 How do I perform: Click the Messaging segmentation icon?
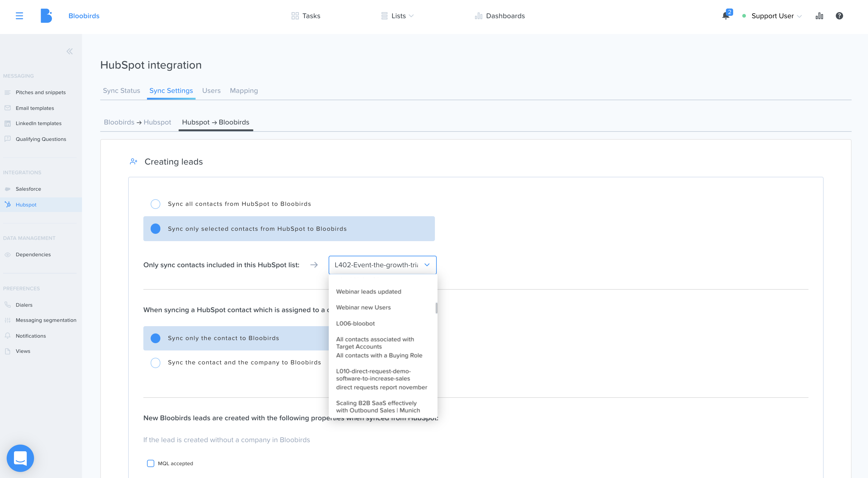7,320
